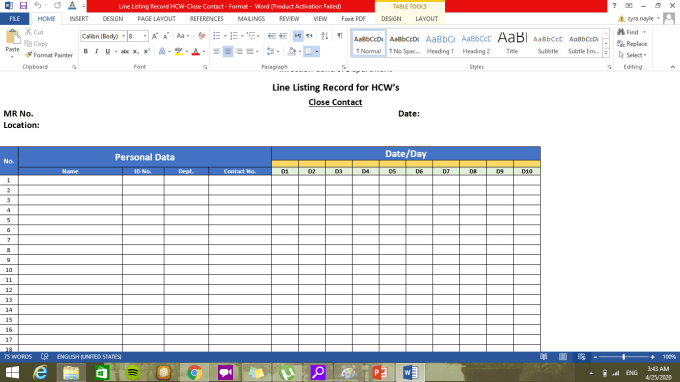
Task: Toggle Strikethrough formatting
Action: [125, 52]
